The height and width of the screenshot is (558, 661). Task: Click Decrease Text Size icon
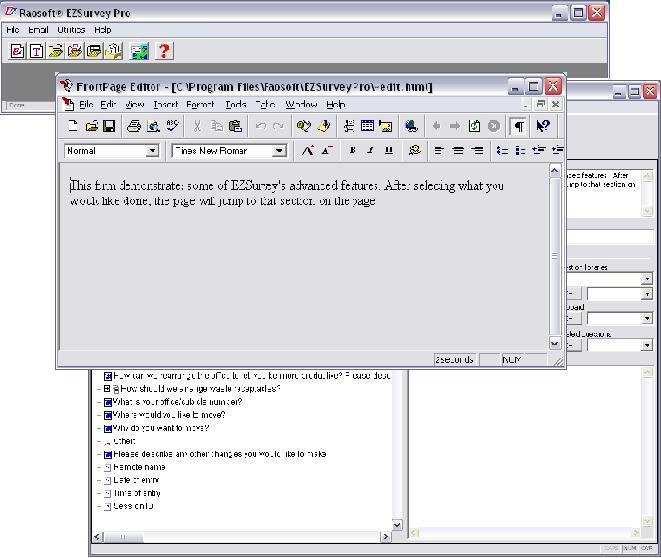pyautogui.click(x=327, y=150)
